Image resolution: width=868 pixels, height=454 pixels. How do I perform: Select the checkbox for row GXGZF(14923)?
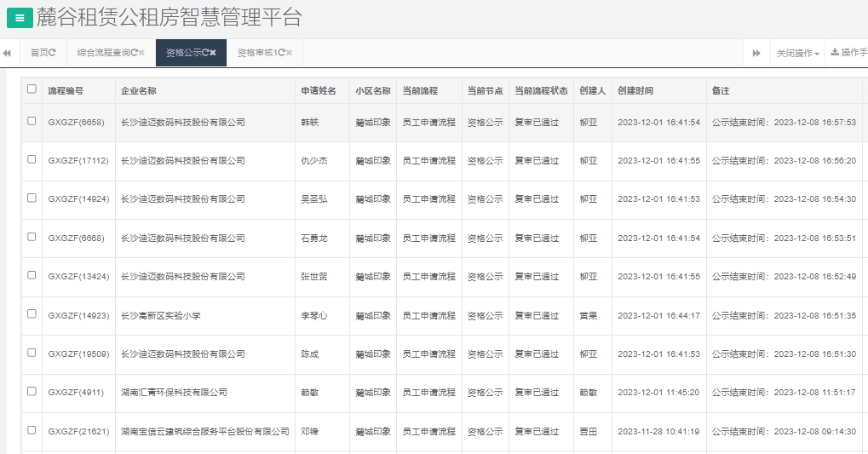pos(32,314)
